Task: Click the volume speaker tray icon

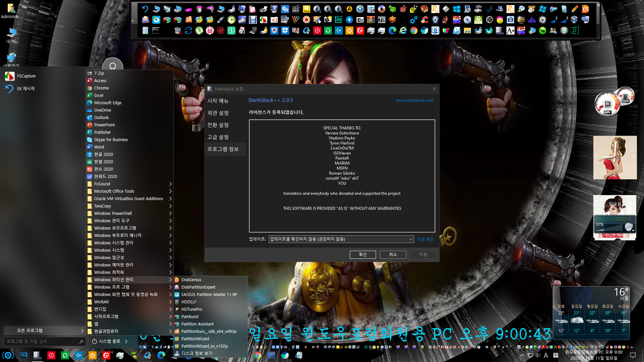Action: (x=538, y=355)
